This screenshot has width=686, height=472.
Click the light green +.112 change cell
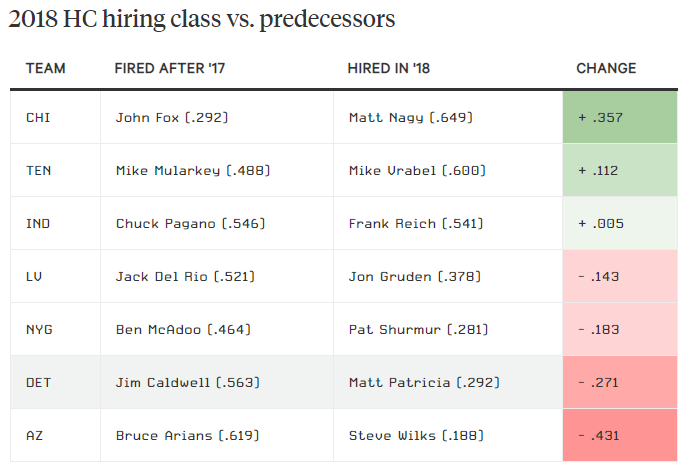point(620,171)
